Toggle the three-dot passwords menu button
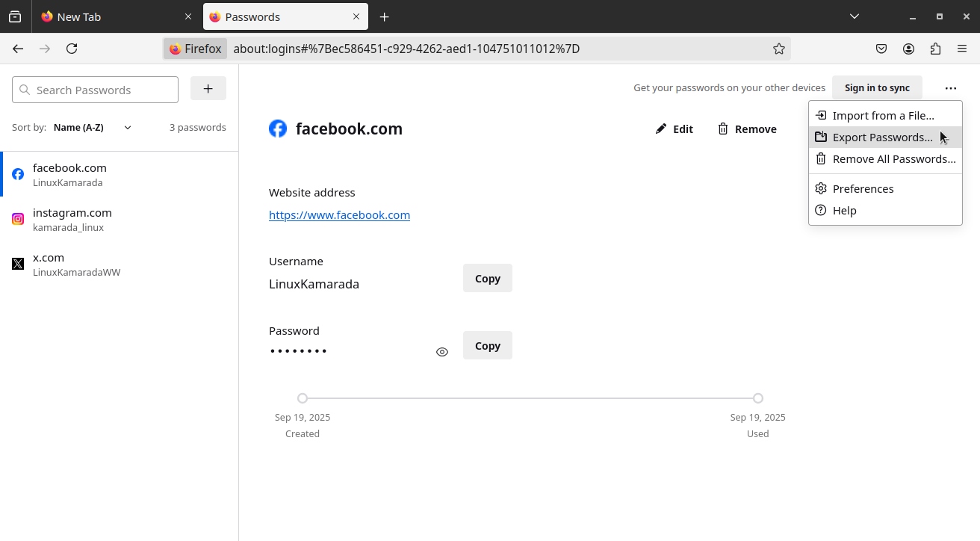This screenshot has width=980, height=541. [950, 87]
